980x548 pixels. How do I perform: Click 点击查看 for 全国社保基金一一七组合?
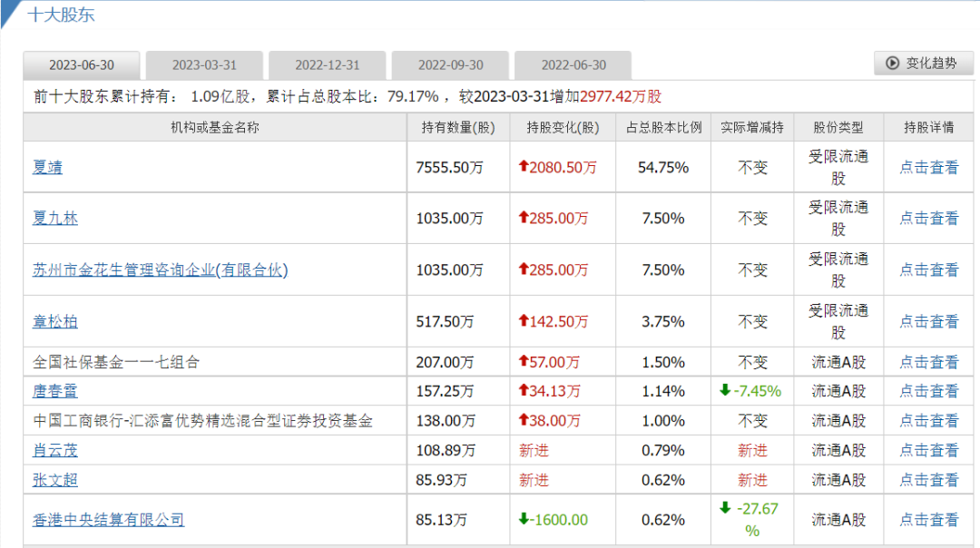click(928, 362)
